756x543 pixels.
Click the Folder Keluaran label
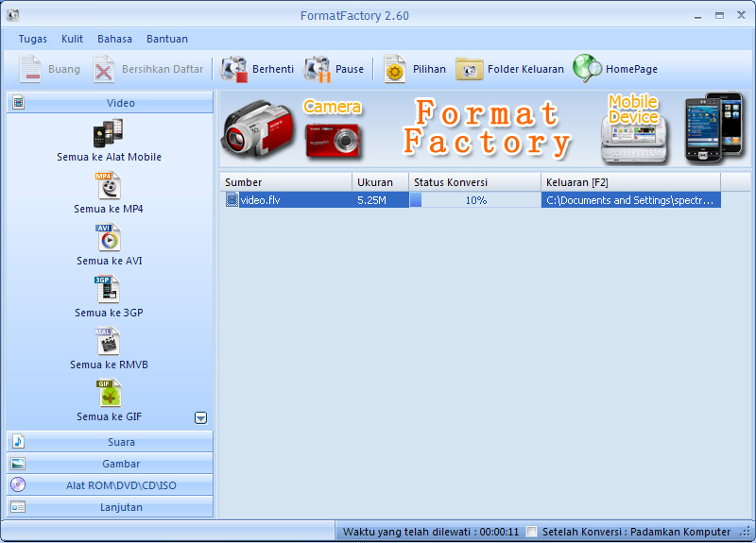coord(525,69)
